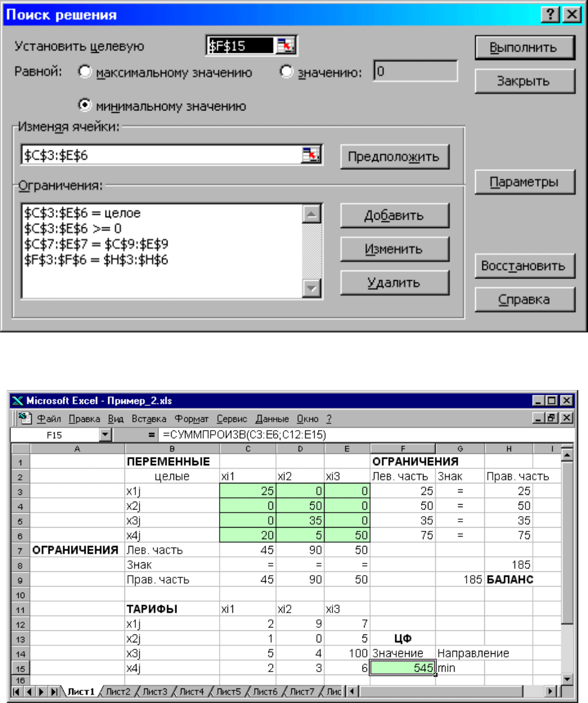Click the down arrow of the constraints list scrollbar
Screen dimensions: 588x703
coord(311,288)
